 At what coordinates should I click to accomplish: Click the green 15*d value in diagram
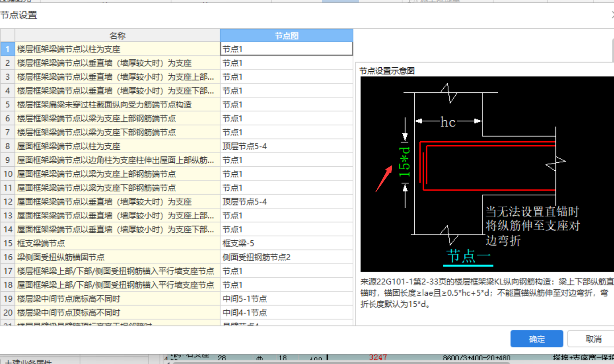(x=405, y=162)
